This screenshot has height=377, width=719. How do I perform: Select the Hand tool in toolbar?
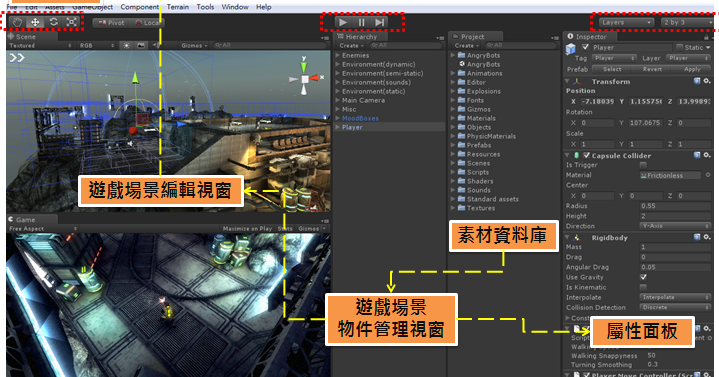pos(17,22)
